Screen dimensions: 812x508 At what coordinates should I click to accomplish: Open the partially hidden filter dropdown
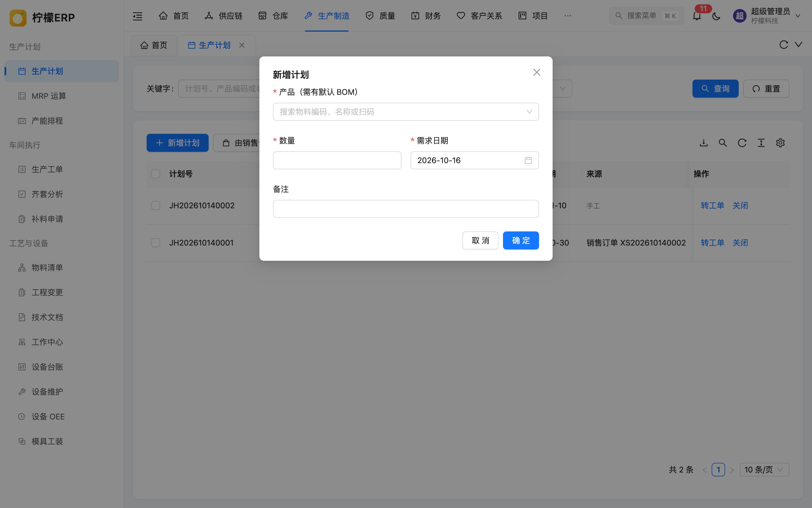click(562, 89)
